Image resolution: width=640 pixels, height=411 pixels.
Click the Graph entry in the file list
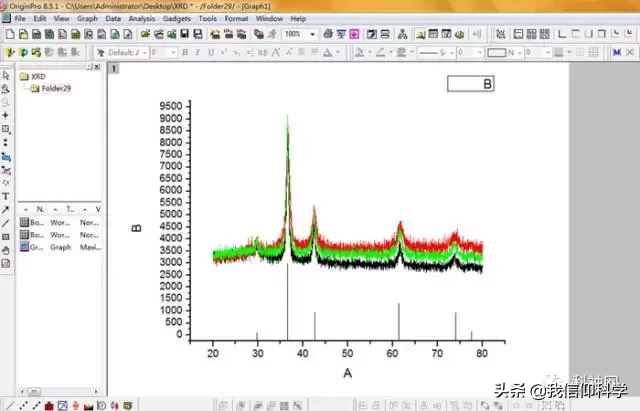coord(60,247)
